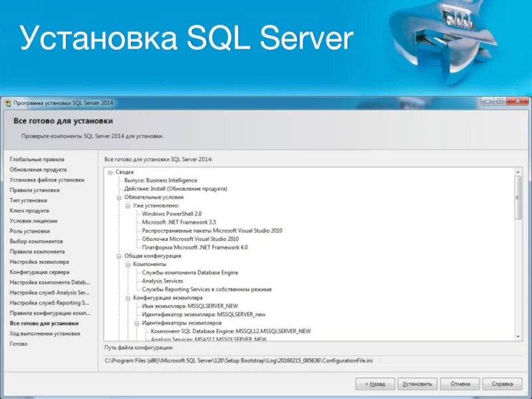Collapse the Конфигурация экземпляра node
532x399 pixels.
(x=128, y=298)
